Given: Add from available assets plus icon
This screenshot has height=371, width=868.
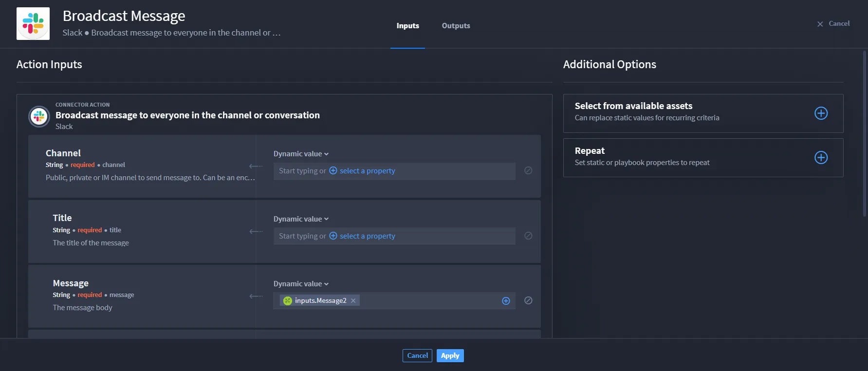Looking at the screenshot, I should [821, 113].
